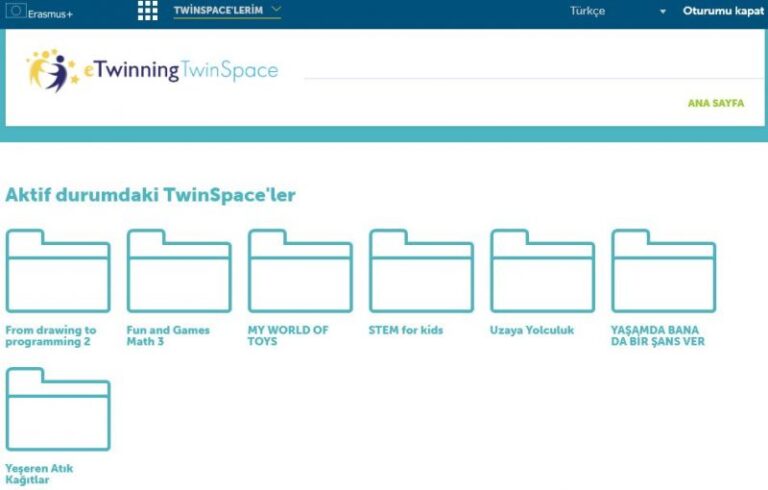Click the STEM for kids text link
This screenshot has width=768, height=490.
tap(405, 330)
